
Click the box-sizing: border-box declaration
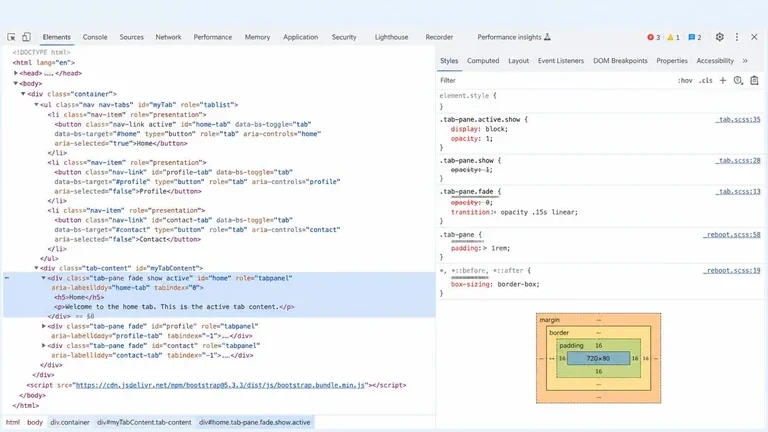(x=495, y=285)
